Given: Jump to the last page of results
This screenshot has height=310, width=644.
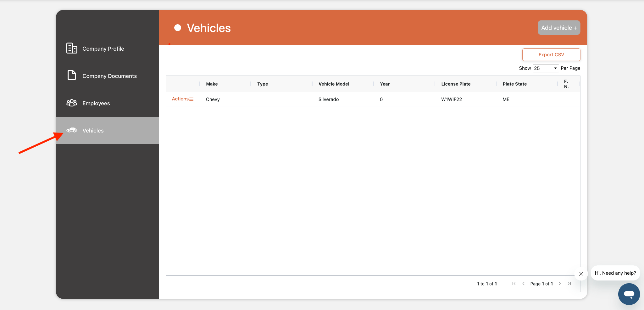Looking at the screenshot, I should (569, 284).
